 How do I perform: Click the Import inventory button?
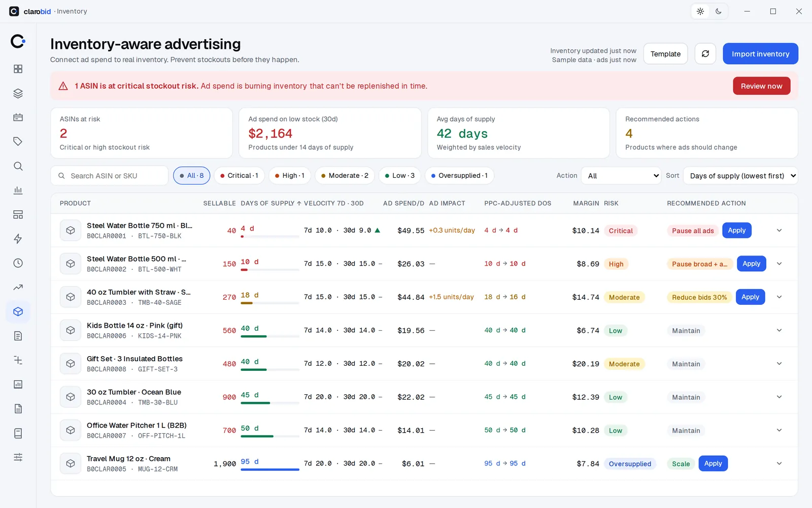(760, 54)
